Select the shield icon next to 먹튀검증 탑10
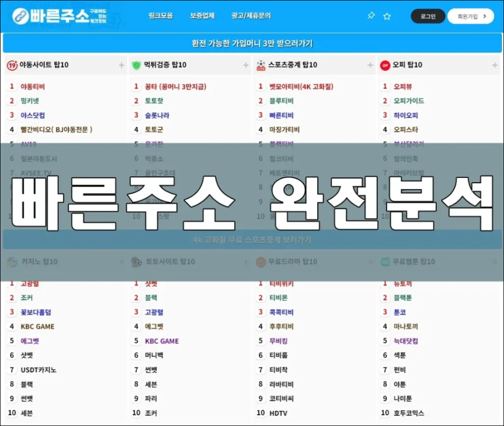 (x=137, y=65)
